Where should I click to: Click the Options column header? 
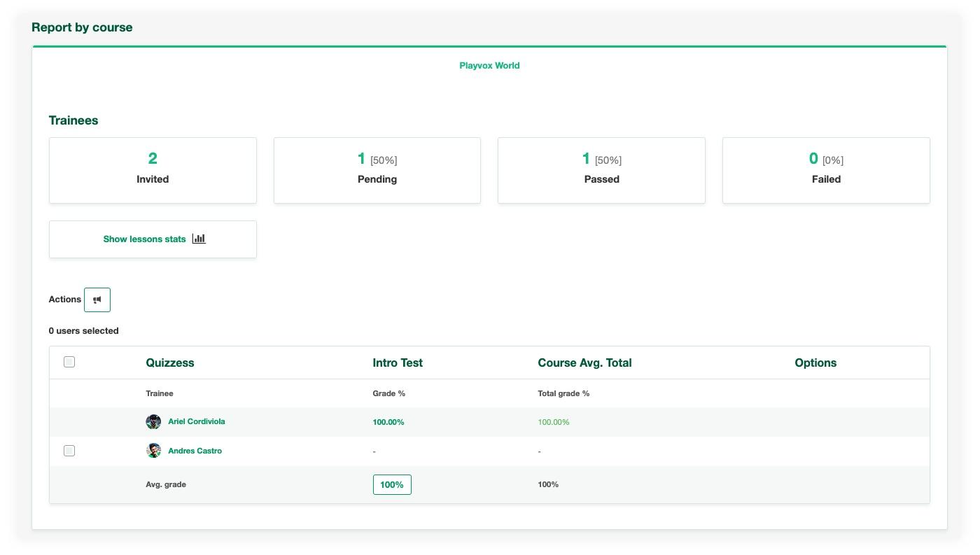(x=815, y=363)
